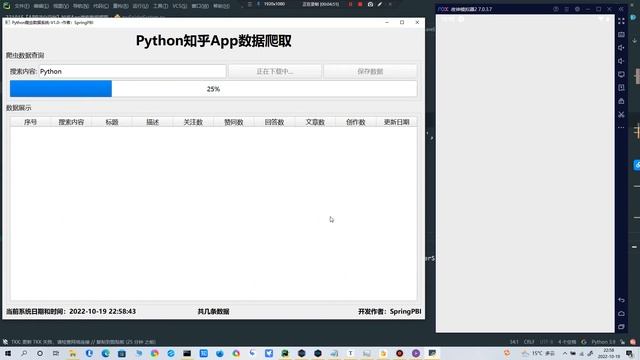Open File Explorer from taskbar
This screenshot has height=360, width=640.
tap(73, 353)
